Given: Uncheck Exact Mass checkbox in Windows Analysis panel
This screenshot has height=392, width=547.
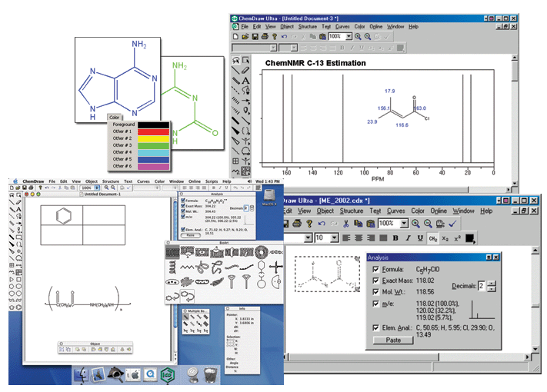Looking at the screenshot, I should (375, 281).
